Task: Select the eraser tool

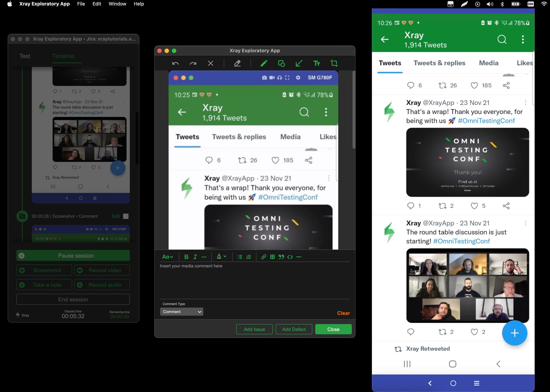Action: pos(237,63)
